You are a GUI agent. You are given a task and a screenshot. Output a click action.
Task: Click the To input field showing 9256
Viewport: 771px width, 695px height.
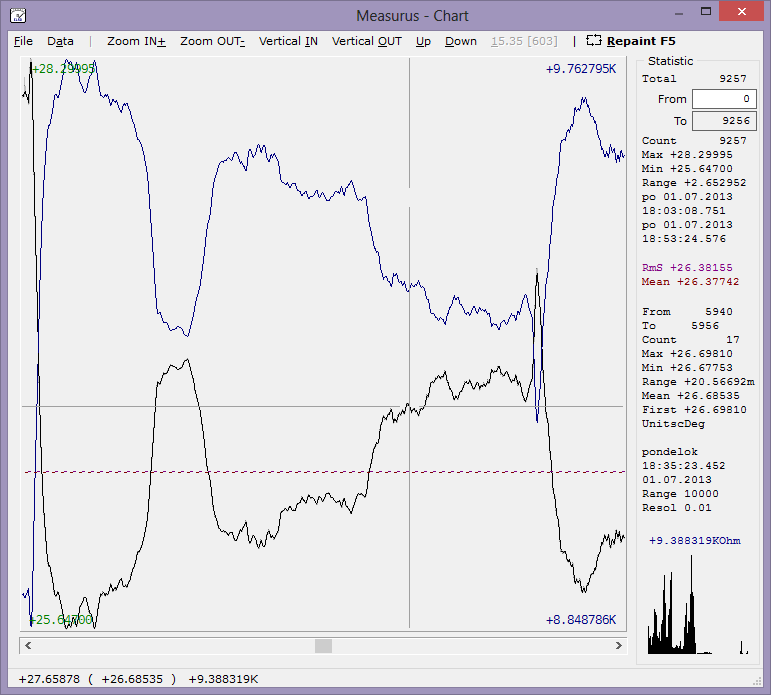pyautogui.click(x=724, y=121)
